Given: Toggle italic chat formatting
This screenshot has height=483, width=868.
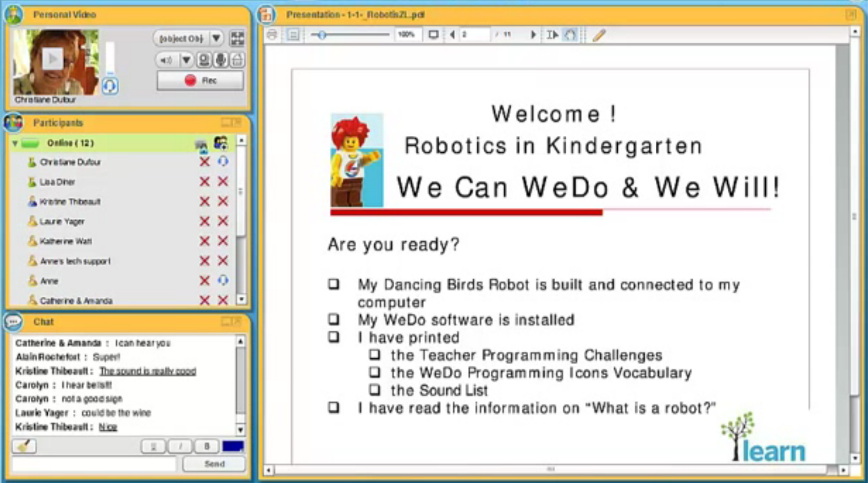Looking at the screenshot, I should point(180,446).
